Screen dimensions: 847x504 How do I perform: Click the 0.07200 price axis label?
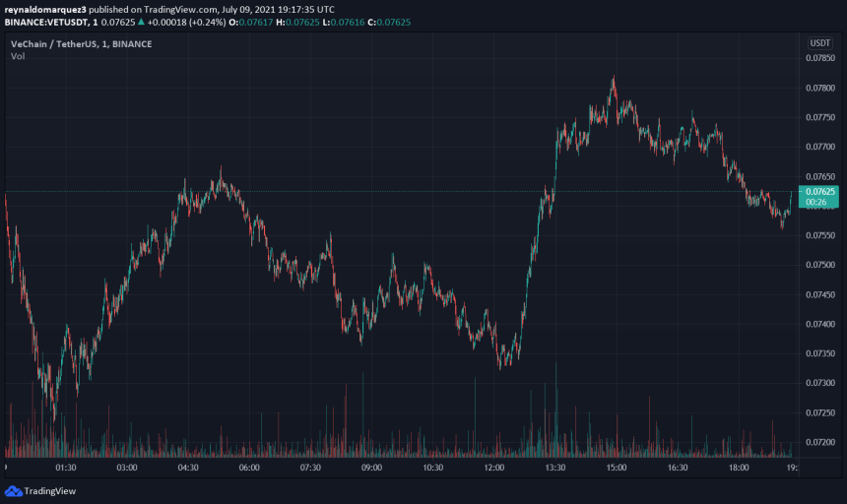pyautogui.click(x=820, y=442)
